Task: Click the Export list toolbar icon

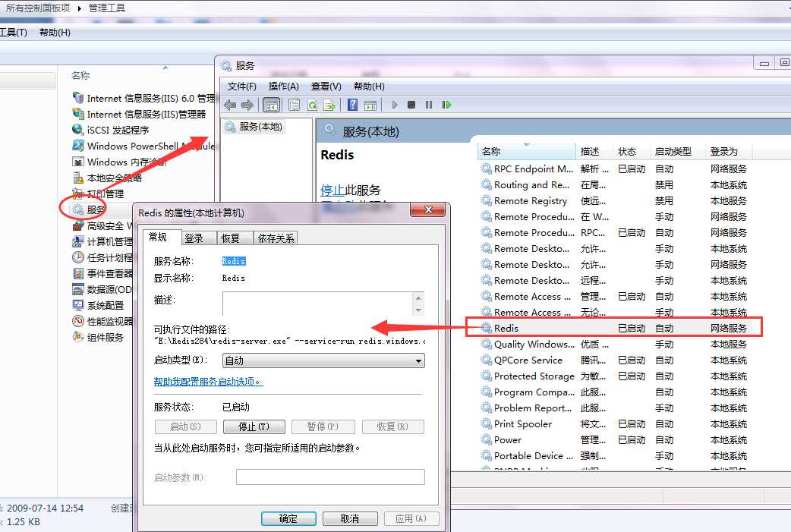Action: coord(329,105)
